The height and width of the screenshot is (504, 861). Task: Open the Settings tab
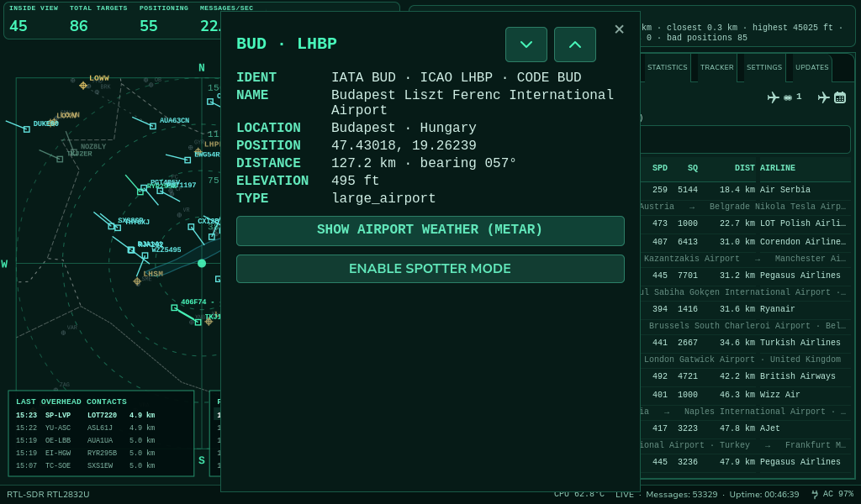click(x=763, y=67)
